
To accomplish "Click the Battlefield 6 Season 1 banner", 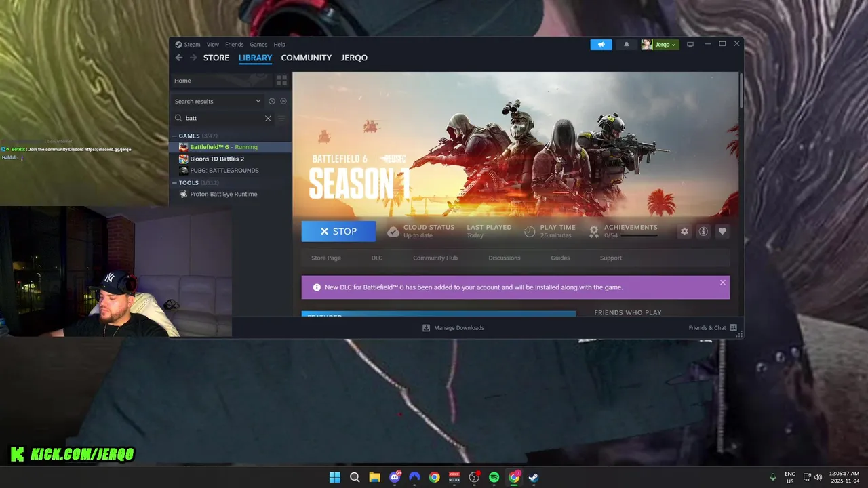I will click(515, 144).
